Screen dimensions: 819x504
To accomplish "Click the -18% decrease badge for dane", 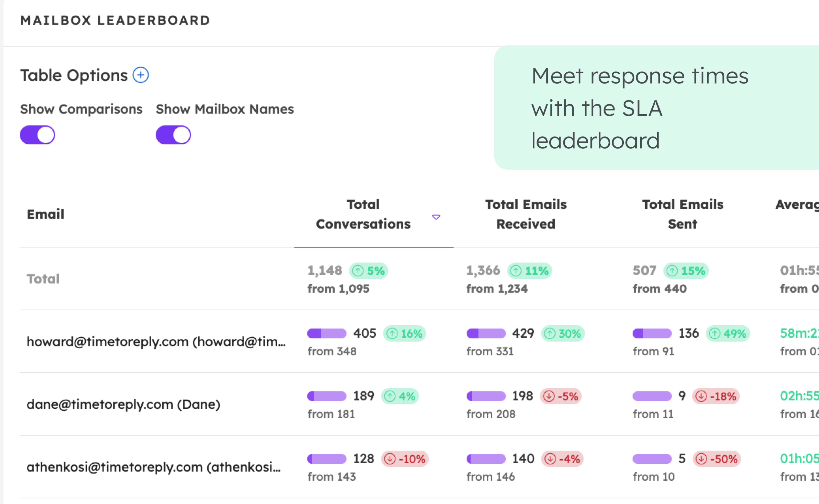I will tap(716, 396).
